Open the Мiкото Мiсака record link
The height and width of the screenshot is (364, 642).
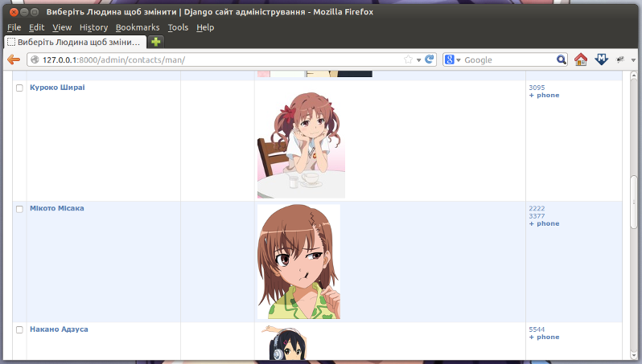(x=57, y=208)
